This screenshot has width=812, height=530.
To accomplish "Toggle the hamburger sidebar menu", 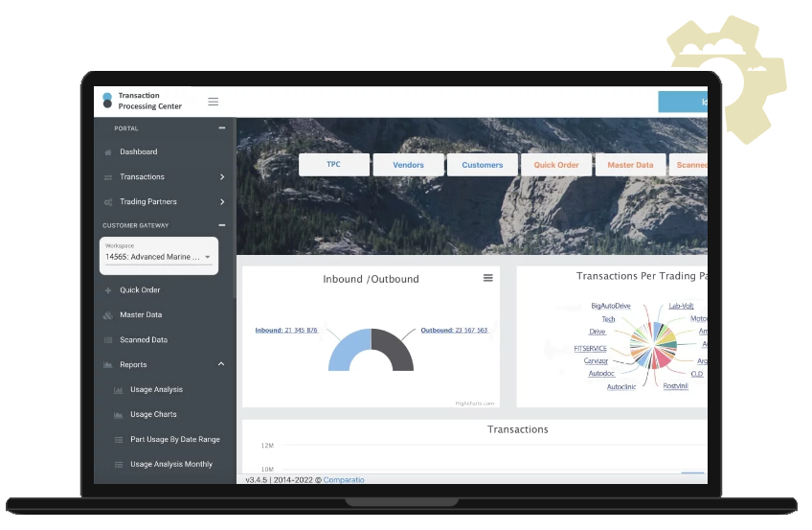I will pos(213,102).
